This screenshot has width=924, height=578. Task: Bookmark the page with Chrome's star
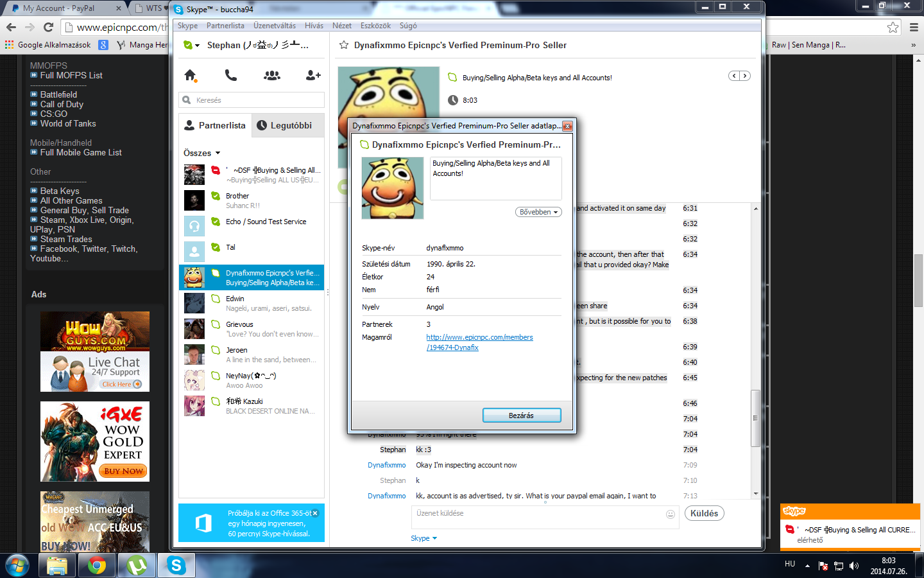(893, 27)
